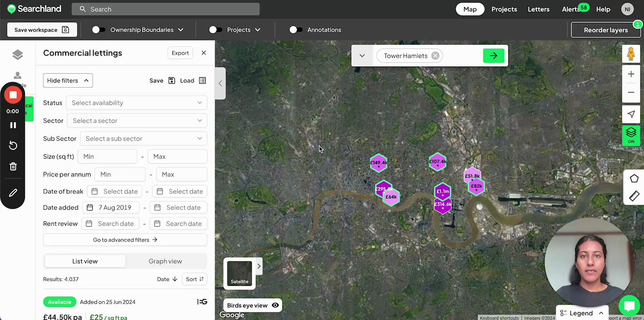The height and width of the screenshot is (320, 644).
Task: Open the Letters nav item
Action: pyautogui.click(x=538, y=9)
